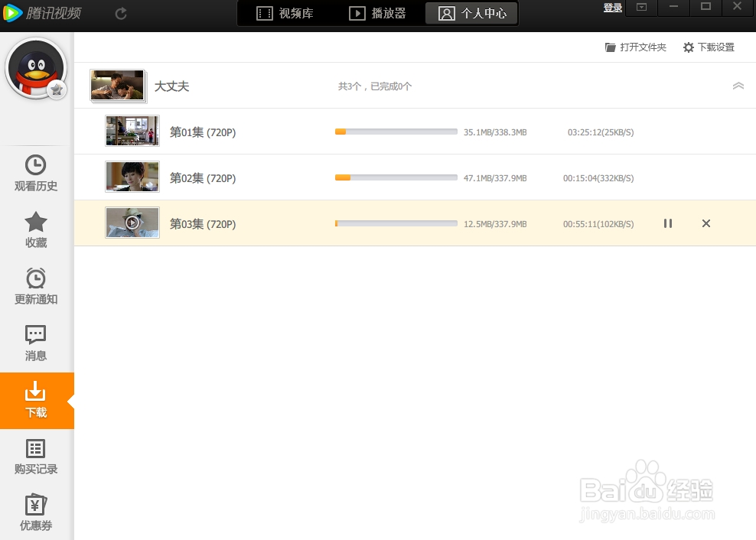Minimize the Tencent Video window
The width and height of the screenshot is (756, 540).
[x=673, y=7]
